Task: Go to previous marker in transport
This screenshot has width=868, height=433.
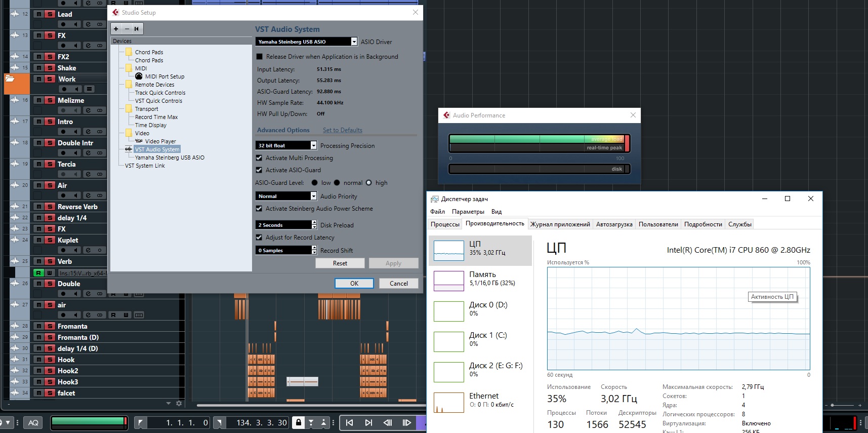Action: 349,423
